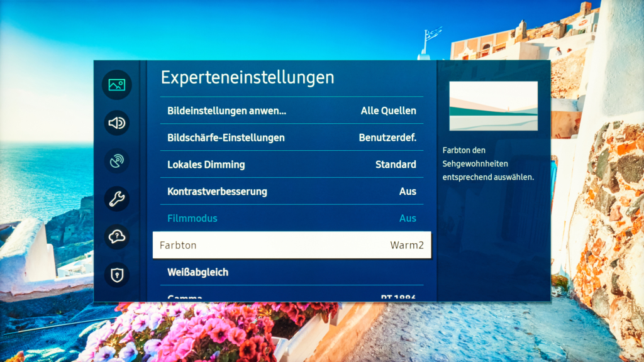Open the Picture settings icon in sidebar

pos(117,85)
